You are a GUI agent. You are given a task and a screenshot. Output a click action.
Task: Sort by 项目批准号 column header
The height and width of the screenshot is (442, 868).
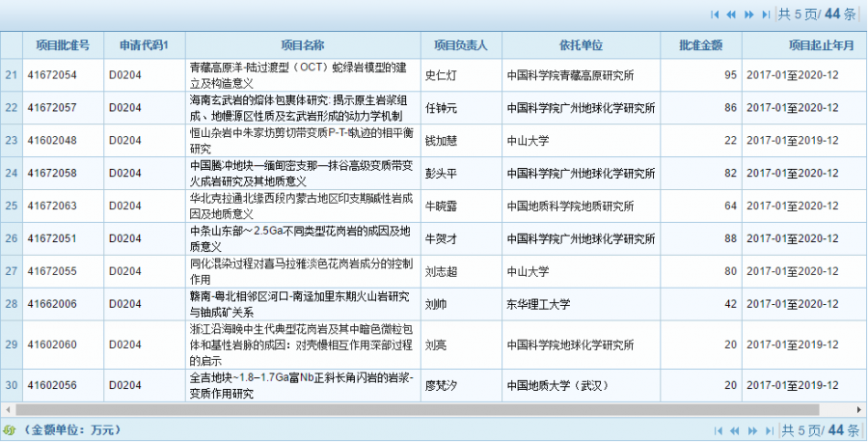(63, 45)
